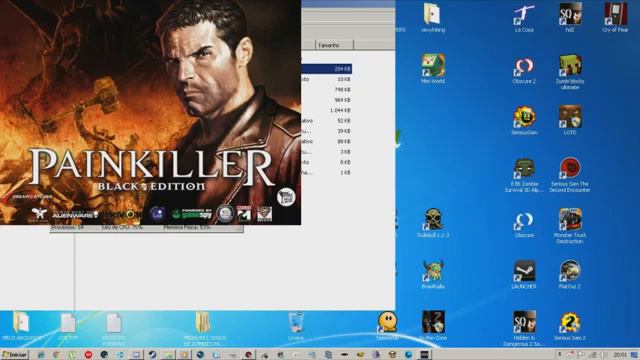Launch the FlatOut 2 shortcut

coord(570,274)
